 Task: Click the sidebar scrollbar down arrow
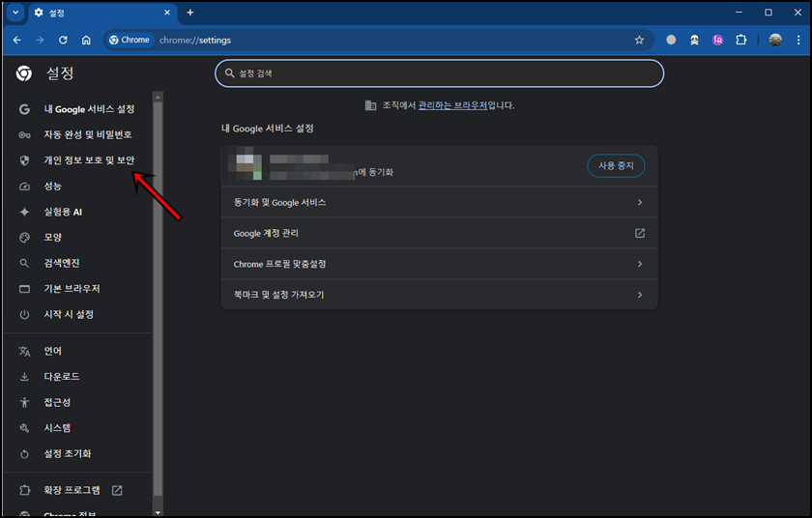[x=158, y=512]
